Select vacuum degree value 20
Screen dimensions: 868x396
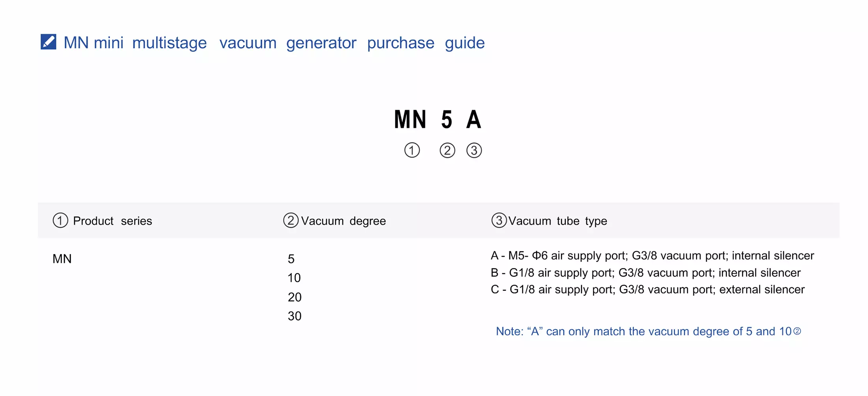tap(294, 297)
